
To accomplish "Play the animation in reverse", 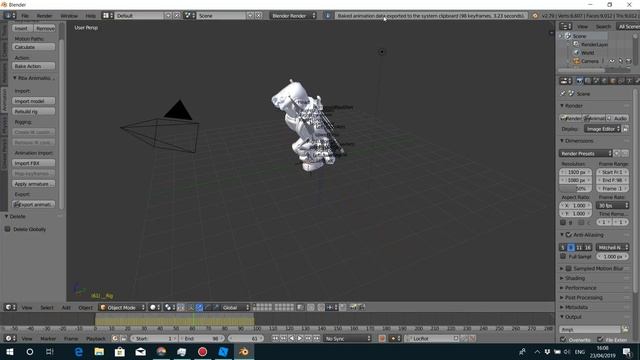I will (x=291, y=338).
